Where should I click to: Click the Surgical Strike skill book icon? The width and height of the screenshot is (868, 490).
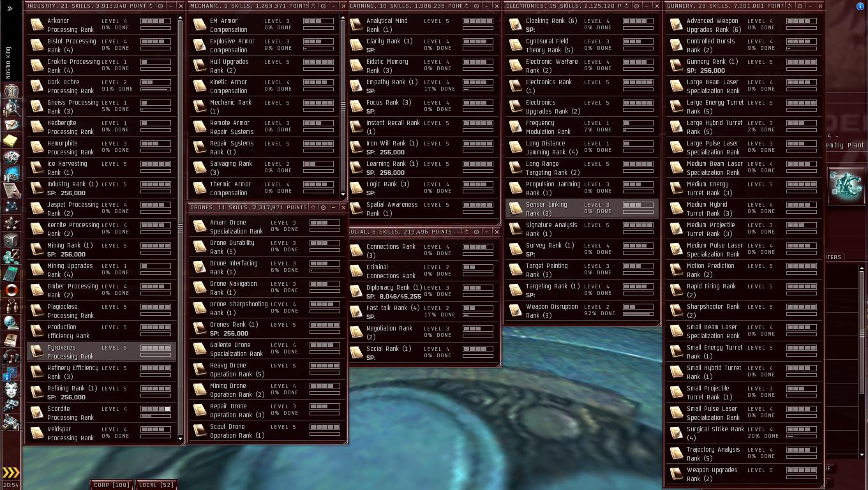677,433
